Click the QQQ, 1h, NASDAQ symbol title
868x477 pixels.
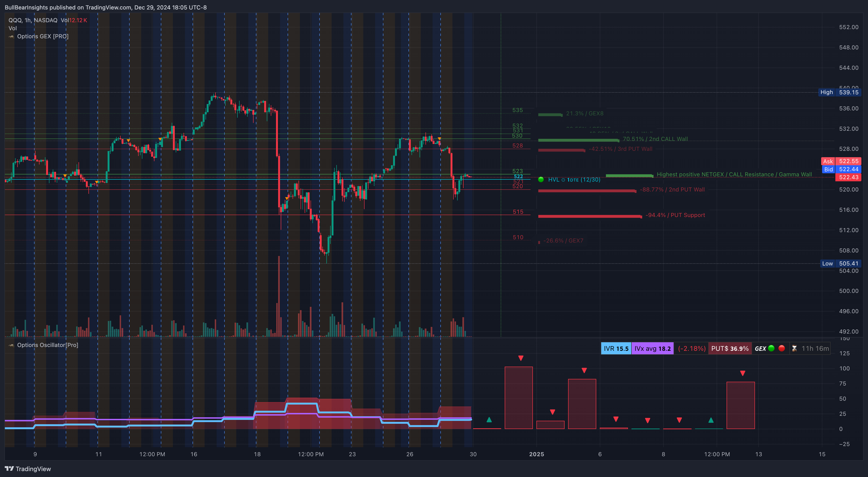click(x=33, y=20)
